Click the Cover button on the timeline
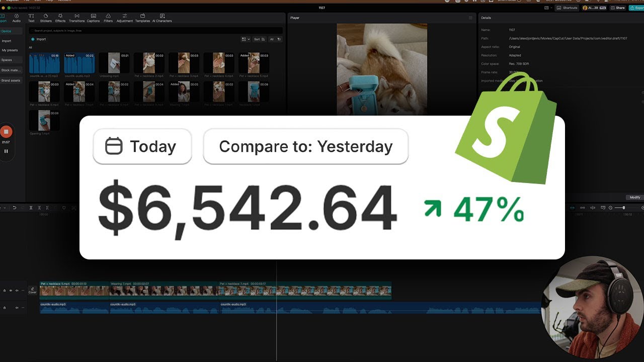Viewport: 644px width, 362px height. (33, 291)
